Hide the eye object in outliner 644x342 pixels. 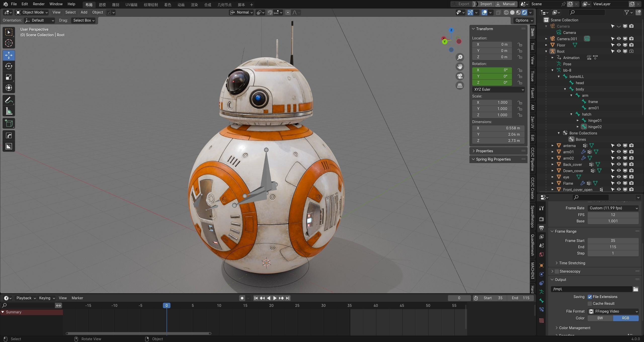point(619,177)
